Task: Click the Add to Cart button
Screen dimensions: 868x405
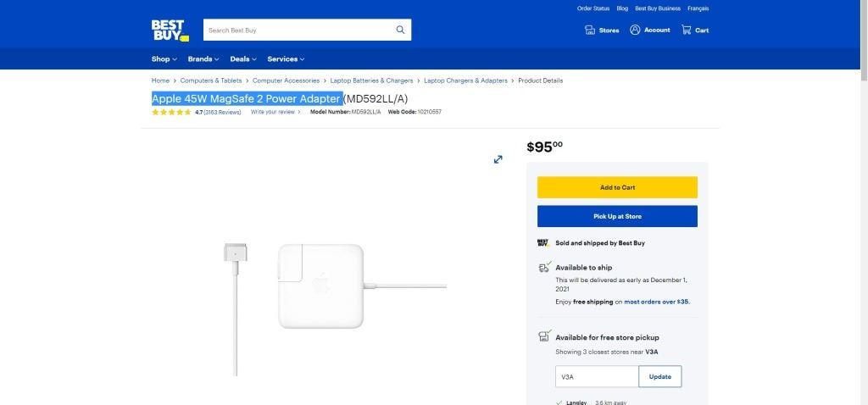Action: click(x=617, y=187)
